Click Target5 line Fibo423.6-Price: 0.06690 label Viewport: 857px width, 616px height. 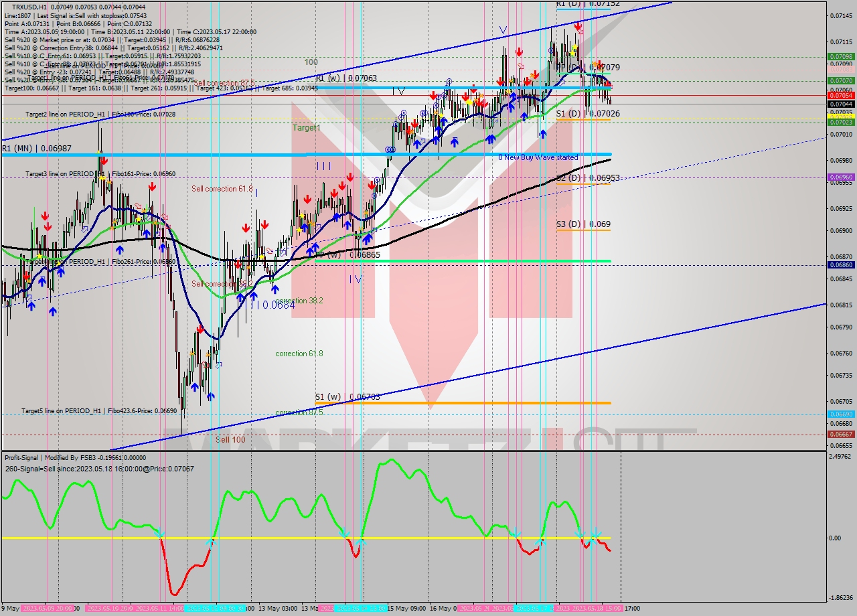tap(99, 411)
